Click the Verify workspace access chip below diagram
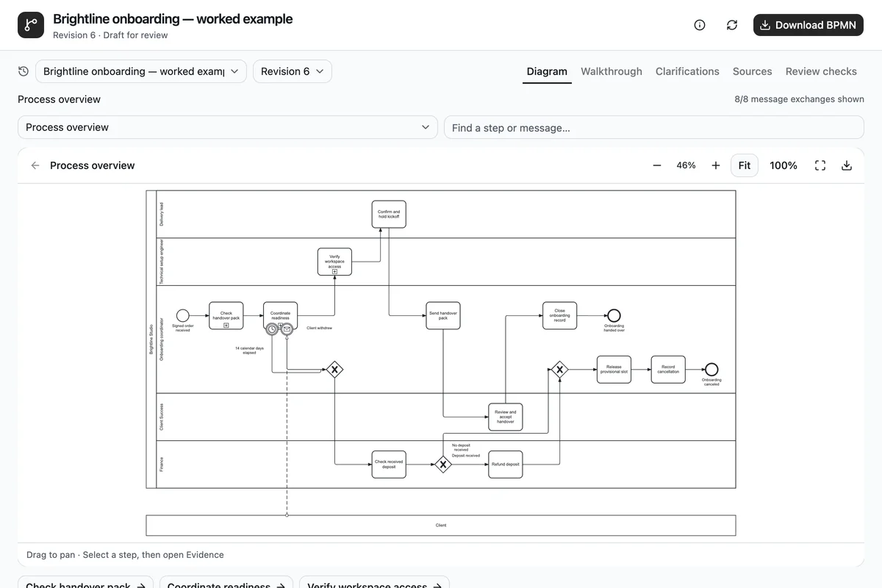The height and width of the screenshot is (588, 882). pyautogui.click(x=374, y=585)
